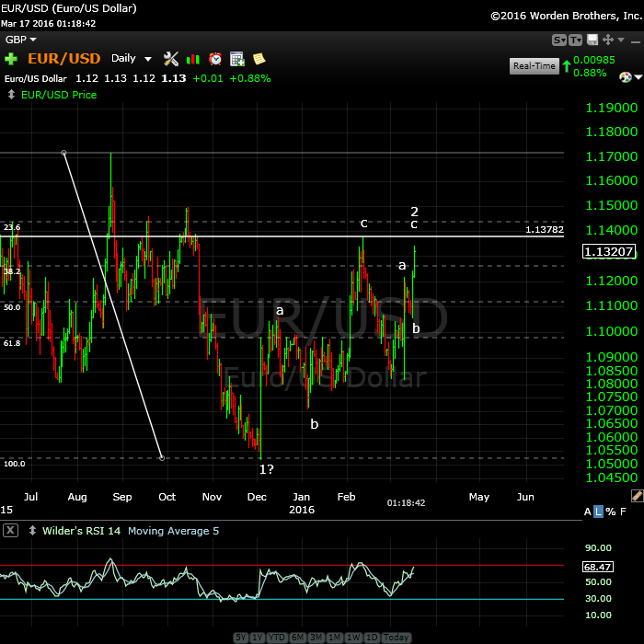
Task: Click the 01:18:42 time marker on axis
Action: (x=406, y=502)
